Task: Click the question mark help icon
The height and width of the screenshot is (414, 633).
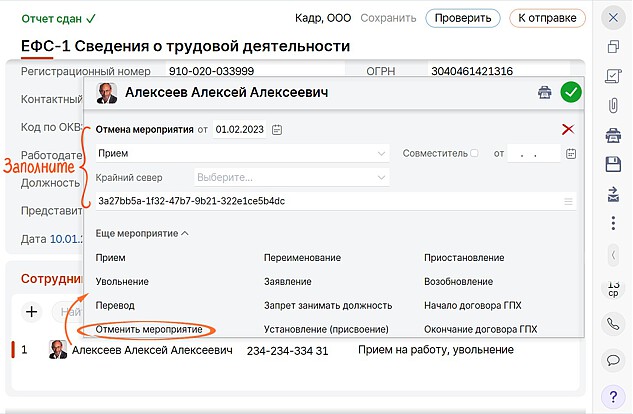Action: [x=613, y=395]
